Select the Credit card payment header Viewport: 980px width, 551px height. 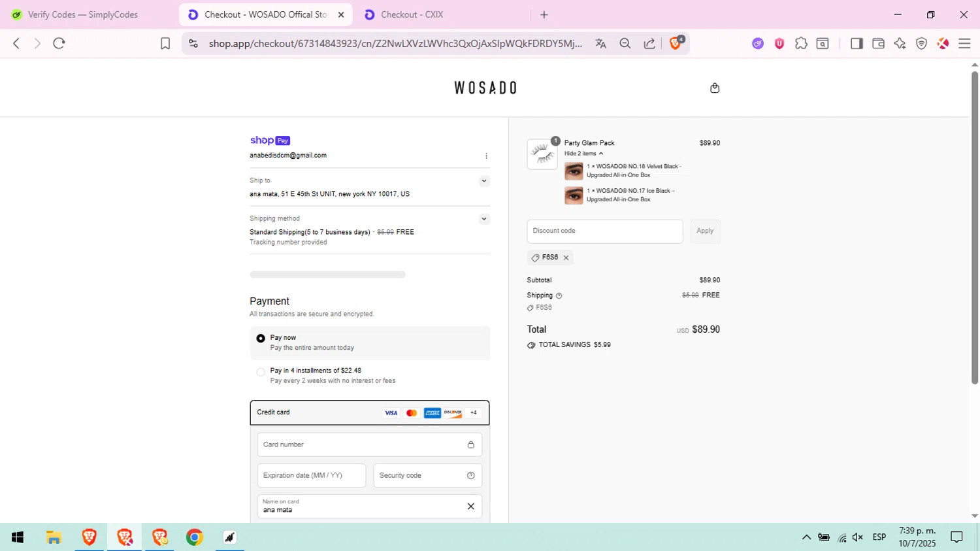(370, 412)
